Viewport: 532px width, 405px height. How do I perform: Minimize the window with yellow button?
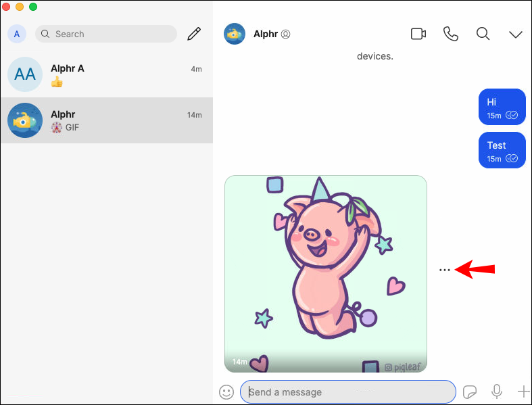pos(20,7)
